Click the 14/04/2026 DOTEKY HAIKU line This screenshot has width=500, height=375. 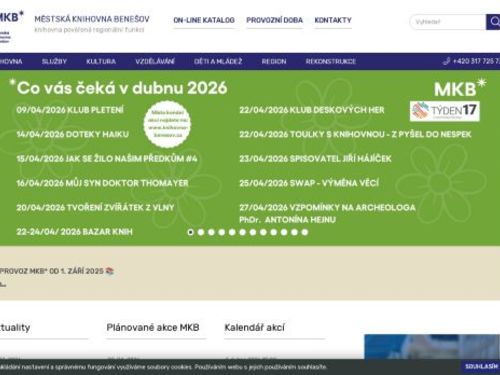point(73,134)
